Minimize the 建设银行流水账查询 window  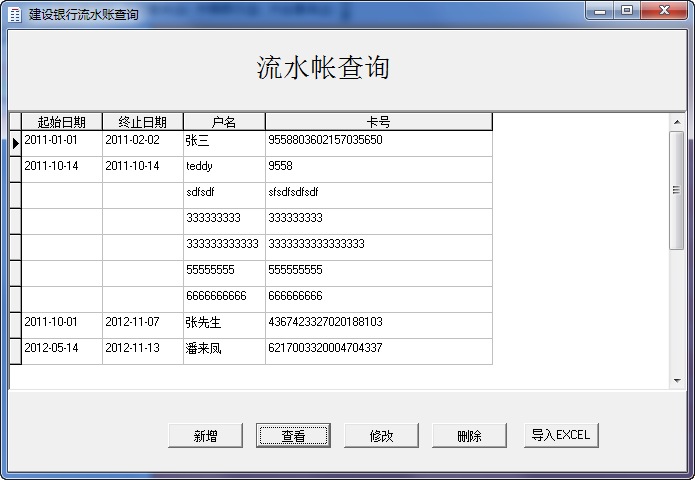(600, 11)
